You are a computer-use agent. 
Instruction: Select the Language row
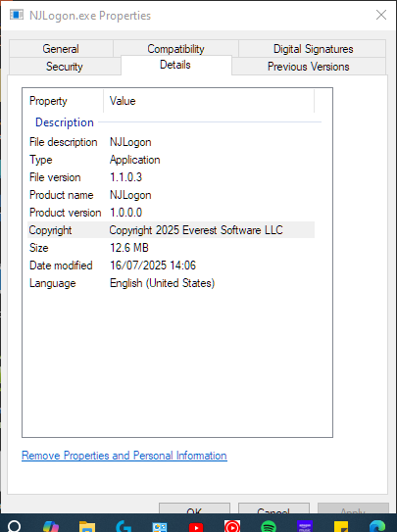[x=171, y=283]
